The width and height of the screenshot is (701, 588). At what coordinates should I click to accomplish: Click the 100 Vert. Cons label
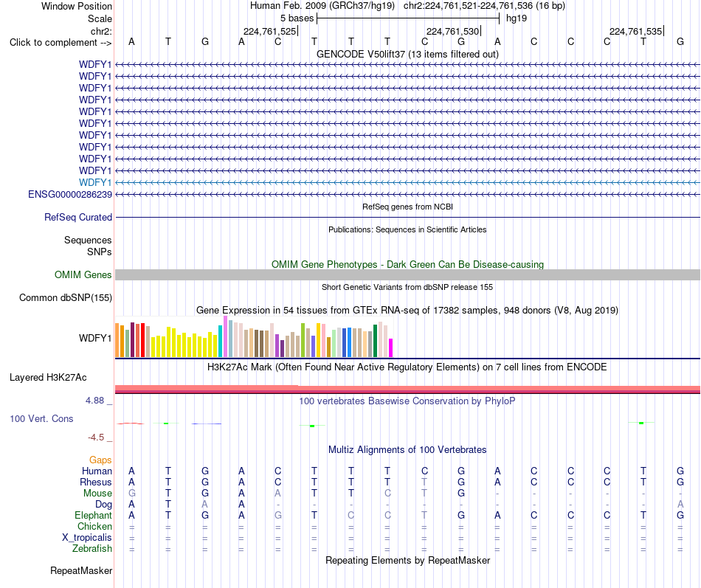click(41, 419)
